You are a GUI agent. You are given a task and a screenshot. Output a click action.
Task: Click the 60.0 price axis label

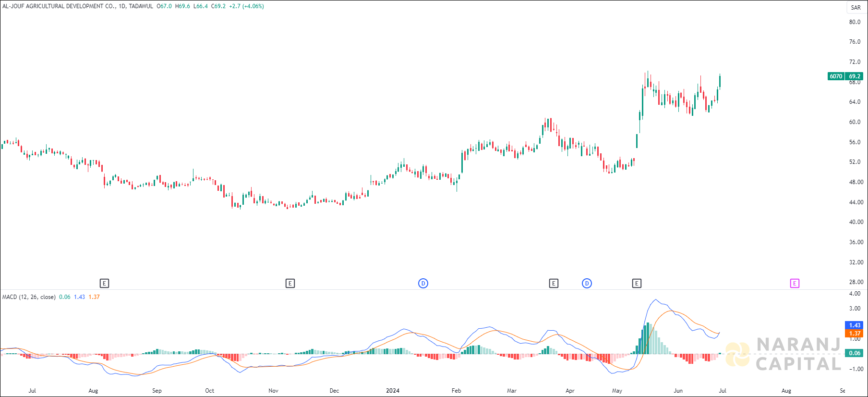point(855,122)
